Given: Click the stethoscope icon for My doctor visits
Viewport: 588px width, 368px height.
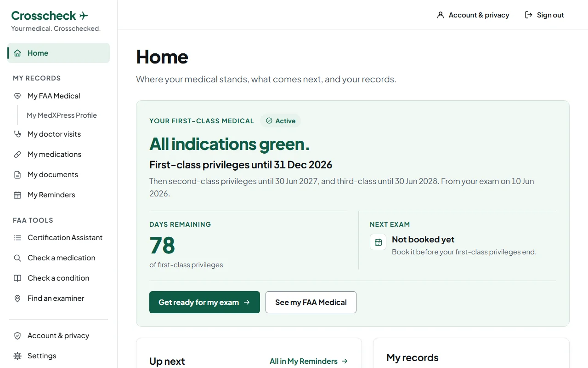Looking at the screenshot, I should (x=17, y=134).
